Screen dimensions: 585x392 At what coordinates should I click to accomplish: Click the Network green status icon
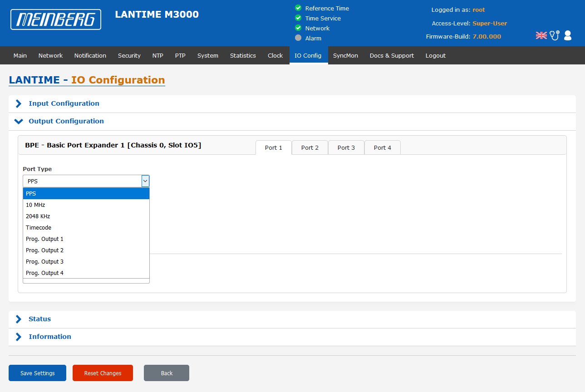click(x=298, y=28)
